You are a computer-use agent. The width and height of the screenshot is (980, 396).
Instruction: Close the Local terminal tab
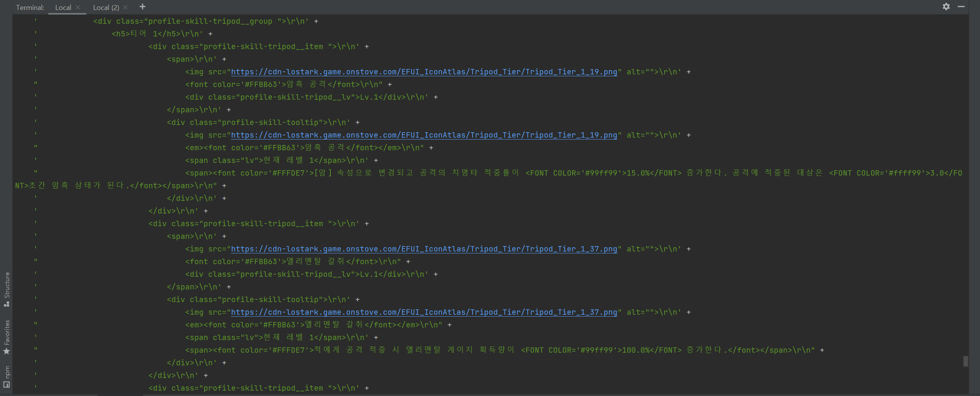click(78, 7)
